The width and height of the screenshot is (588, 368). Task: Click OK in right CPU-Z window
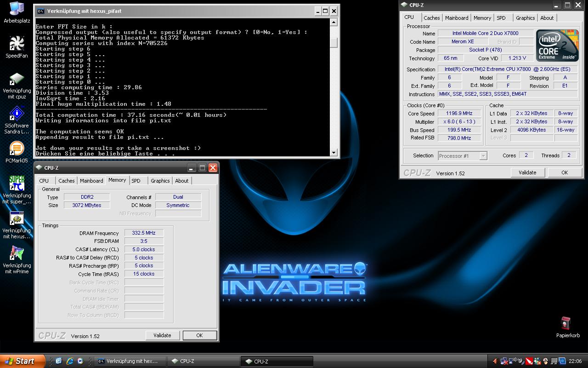click(565, 172)
